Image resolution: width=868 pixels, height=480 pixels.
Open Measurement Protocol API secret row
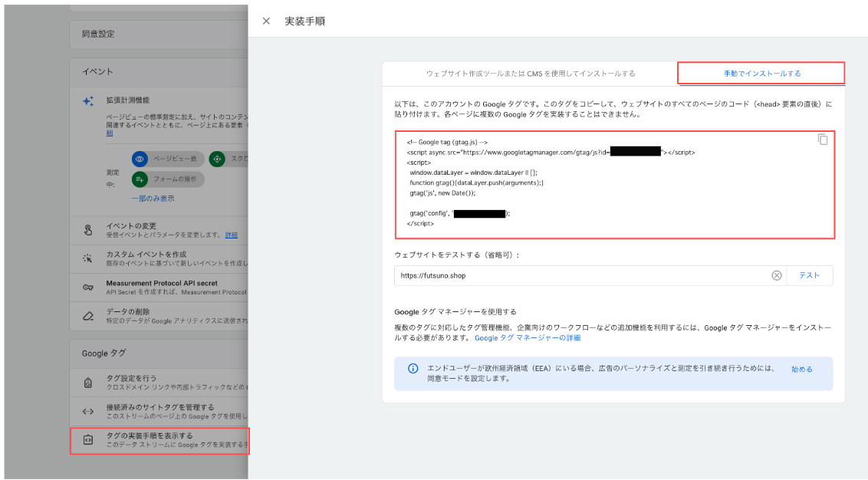tap(159, 288)
